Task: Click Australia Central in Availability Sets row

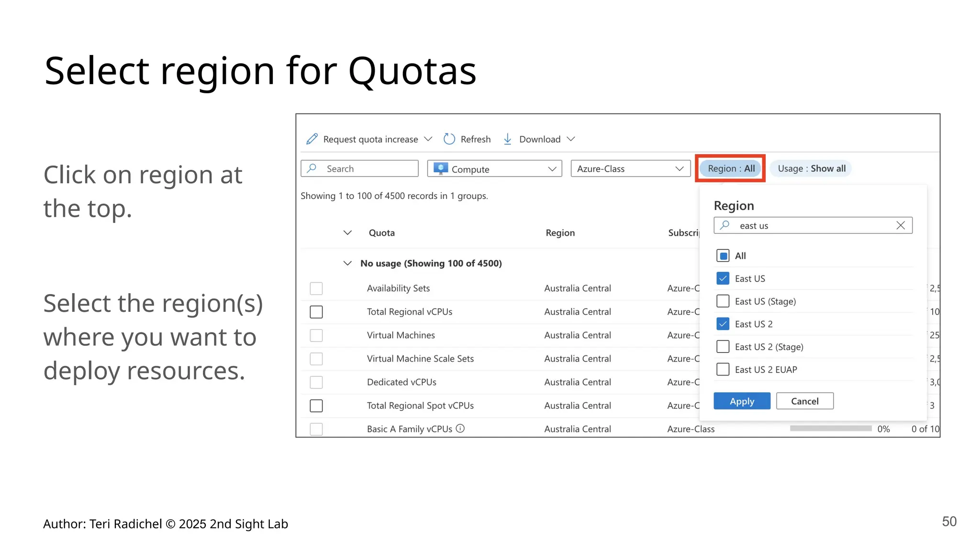Action: coord(578,288)
